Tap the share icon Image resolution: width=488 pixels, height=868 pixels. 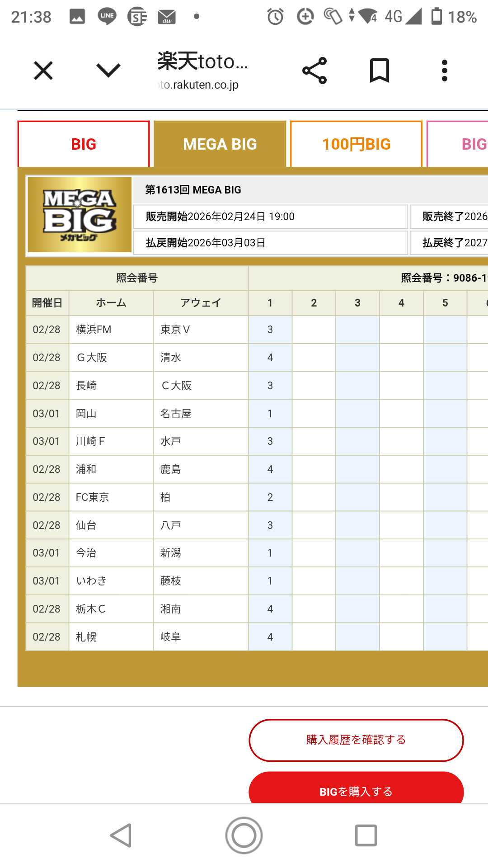314,71
